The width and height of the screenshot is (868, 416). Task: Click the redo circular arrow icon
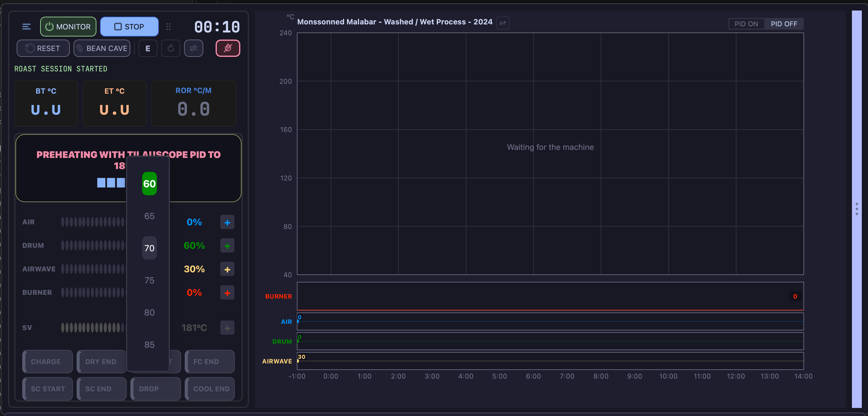pos(171,48)
